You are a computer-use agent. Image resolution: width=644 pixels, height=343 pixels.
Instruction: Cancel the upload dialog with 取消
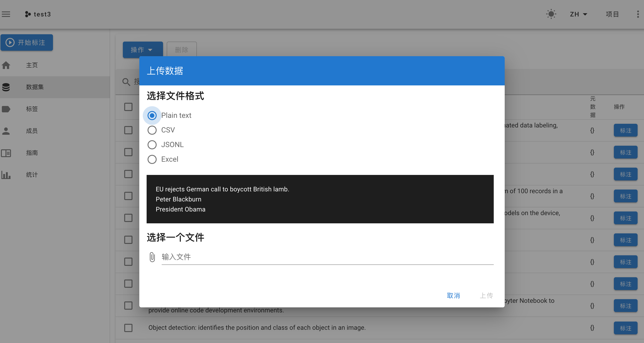point(453,296)
